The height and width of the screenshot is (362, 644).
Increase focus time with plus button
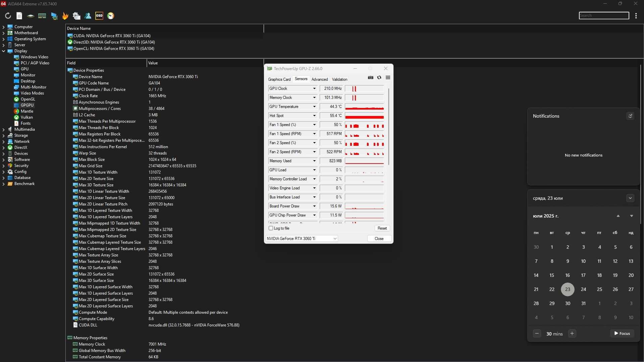(572, 334)
